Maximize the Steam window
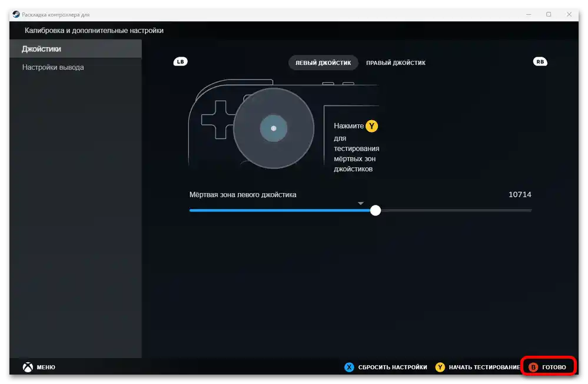The height and width of the screenshot is (384, 588). pyautogui.click(x=549, y=14)
